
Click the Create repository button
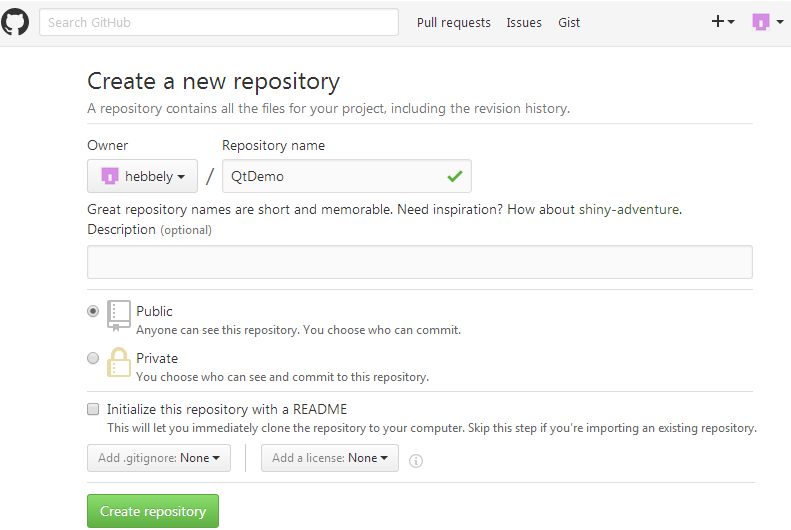[153, 511]
